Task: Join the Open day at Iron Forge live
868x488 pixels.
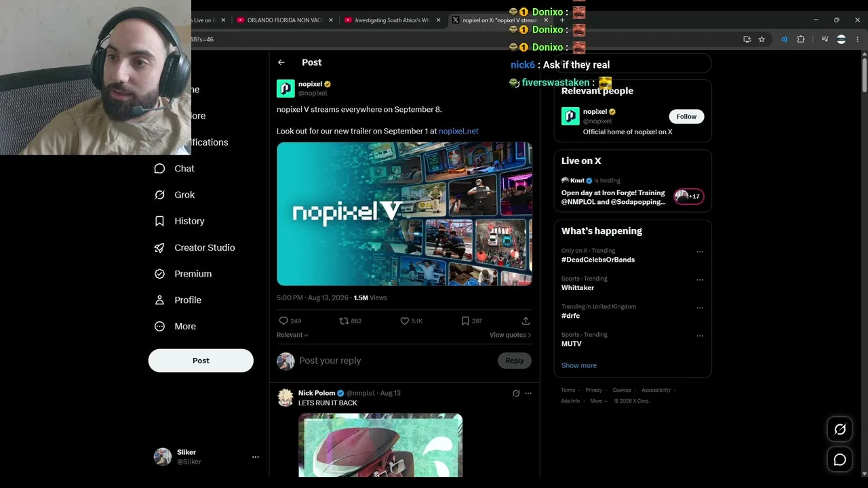Action: click(633, 192)
